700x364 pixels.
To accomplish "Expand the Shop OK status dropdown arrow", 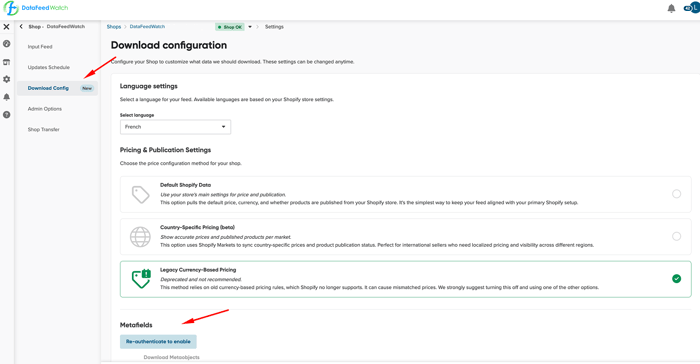I will pos(250,27).
